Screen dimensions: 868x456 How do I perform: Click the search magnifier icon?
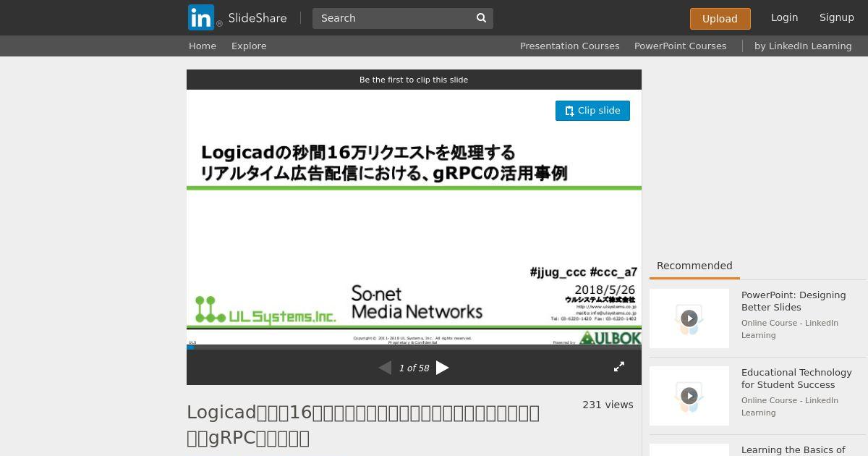pos(481,18)
